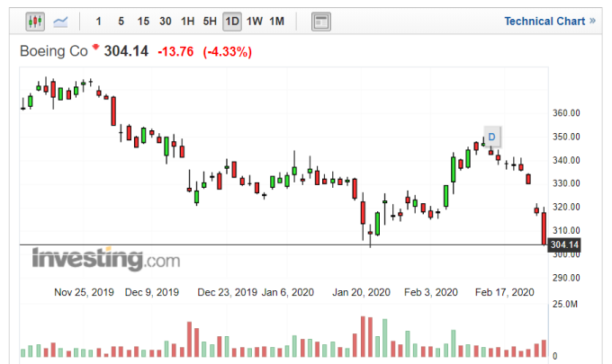Switch to area line chart type
This screenshot has width=612, height=364.
pos(60,22)
